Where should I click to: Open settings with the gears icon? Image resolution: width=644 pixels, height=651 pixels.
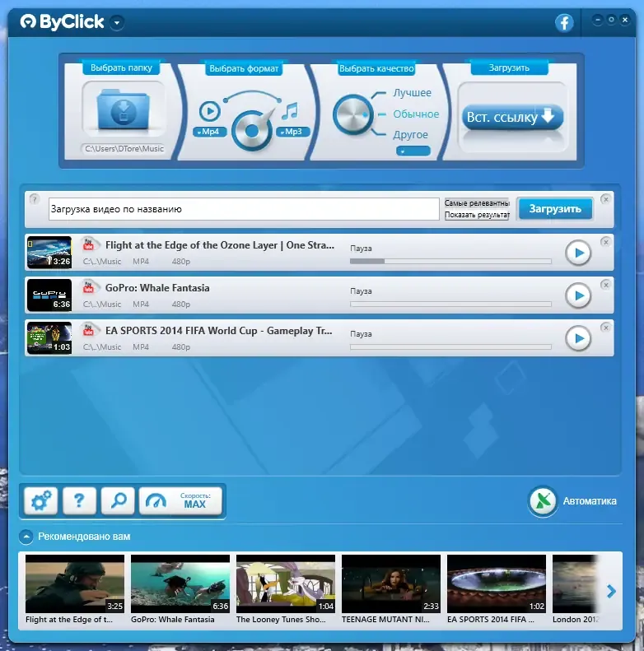click(x=40, y=500)
